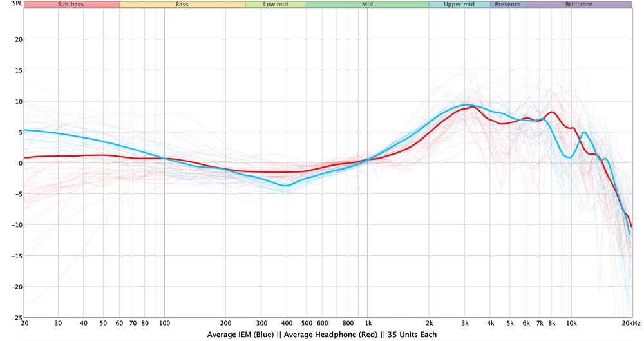The height and width of the screenshot is (341, 644).
Task: Select the green Mid band header
Action: [x=367, y=4]
